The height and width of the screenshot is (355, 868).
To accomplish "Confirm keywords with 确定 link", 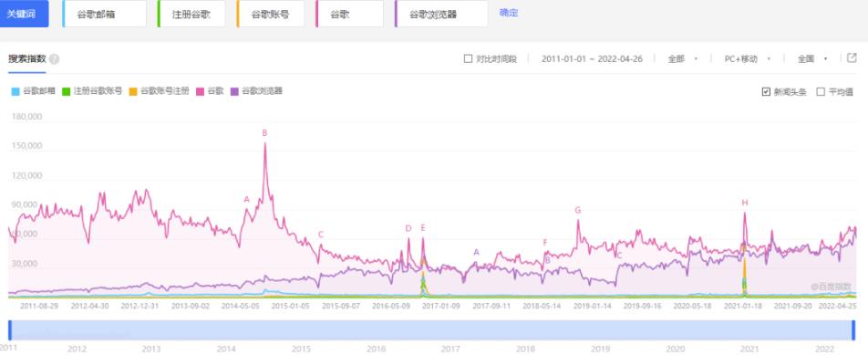I will [509, 13].
